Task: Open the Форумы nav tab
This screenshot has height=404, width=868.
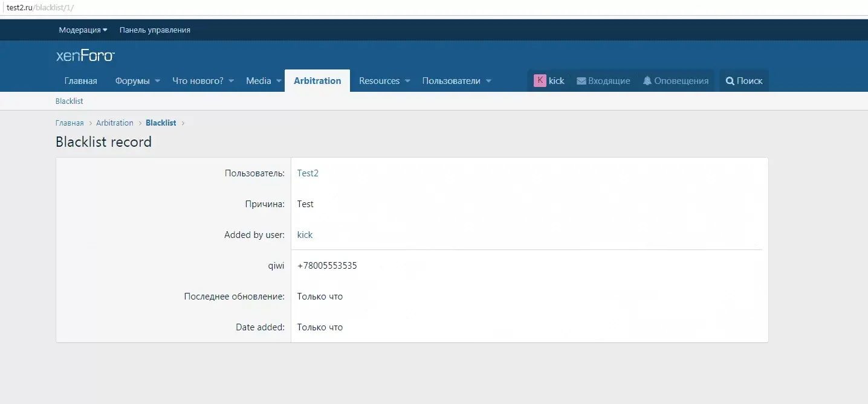Action: pos(132,81)
